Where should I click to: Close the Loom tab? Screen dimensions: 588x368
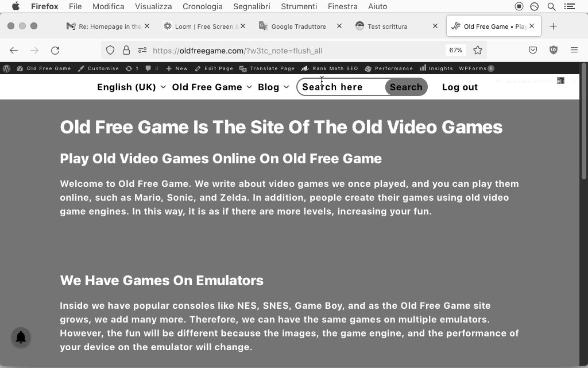[243, 26]
